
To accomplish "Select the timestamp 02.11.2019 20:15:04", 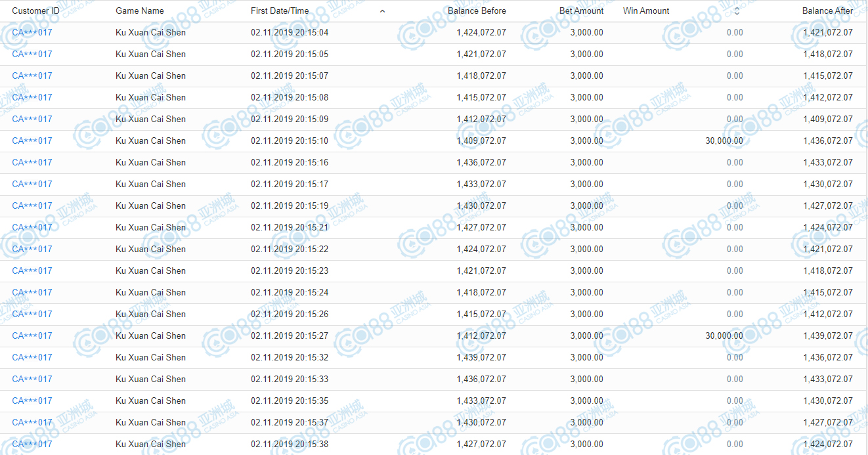I will tap(290, 32).
